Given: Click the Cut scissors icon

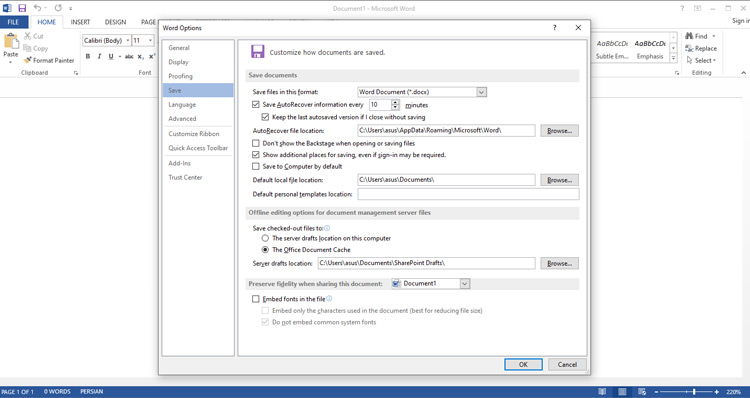Looking at the screenshot, I should 27,36.
